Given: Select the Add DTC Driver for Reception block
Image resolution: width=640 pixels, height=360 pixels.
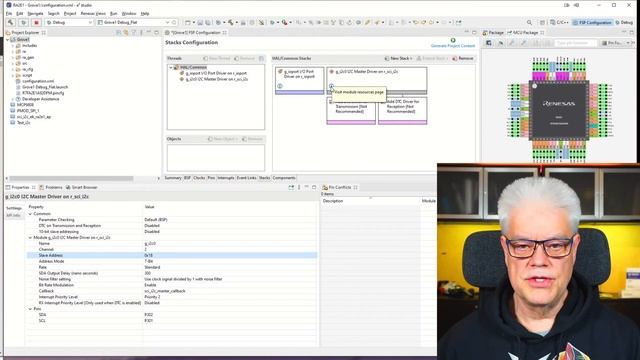Looking at the screenshot, I should pyautogui.click(x=402, y=110).
